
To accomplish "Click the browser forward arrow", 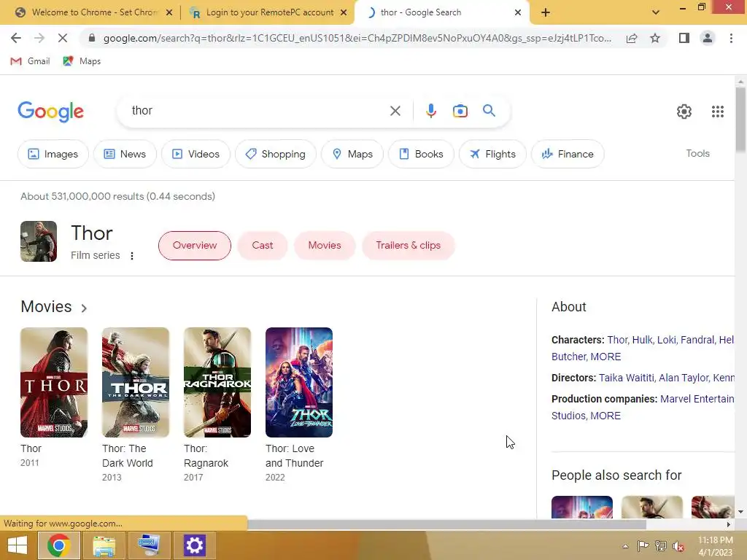I will pos(39,38).
